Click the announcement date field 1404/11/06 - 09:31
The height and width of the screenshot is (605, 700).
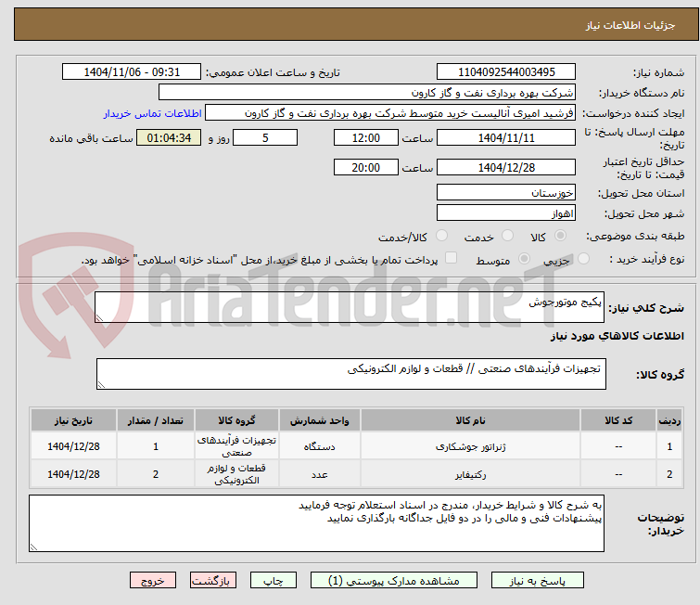132,72
